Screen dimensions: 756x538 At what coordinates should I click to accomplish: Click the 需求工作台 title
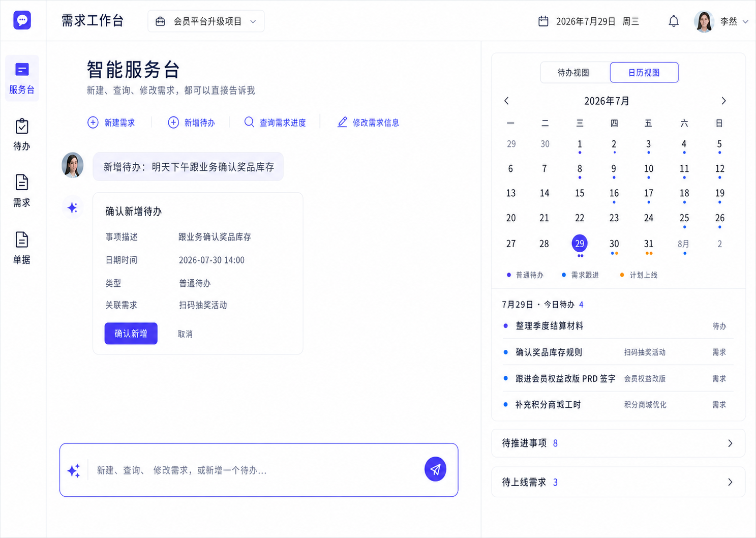click(93, 21)
